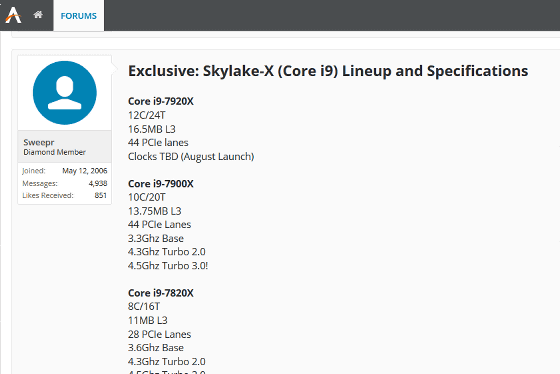The image size is (560, 374).
Task: Go to the home page icon
Action: pyautogui.click(x=38, y=15)
